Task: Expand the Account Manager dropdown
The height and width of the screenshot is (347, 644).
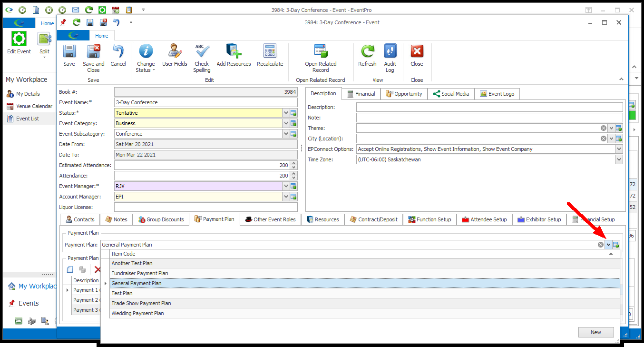Action: click(286, 197)
